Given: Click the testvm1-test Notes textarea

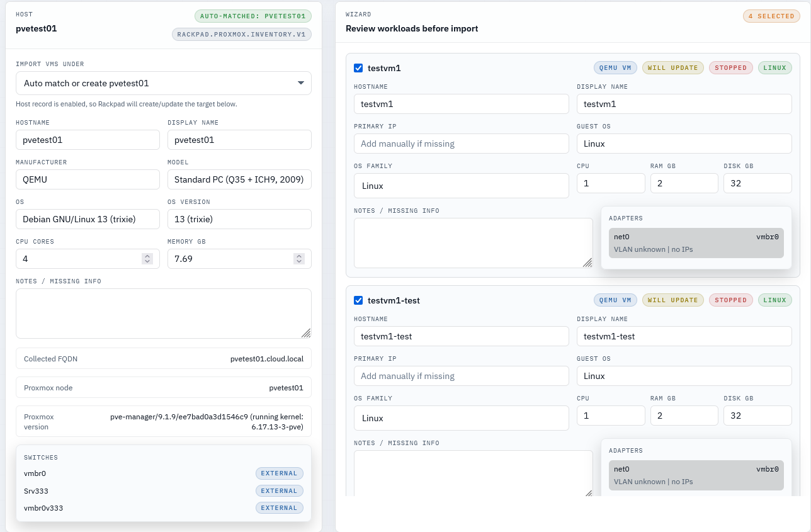Looking at the screenshot, I should pyautogui.click(x=474, y=473).
